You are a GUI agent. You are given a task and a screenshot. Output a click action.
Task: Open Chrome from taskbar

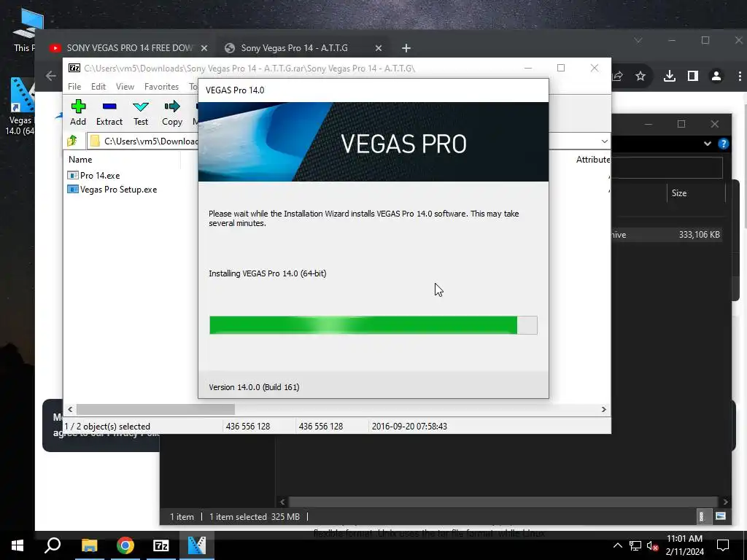coord(125,545)
